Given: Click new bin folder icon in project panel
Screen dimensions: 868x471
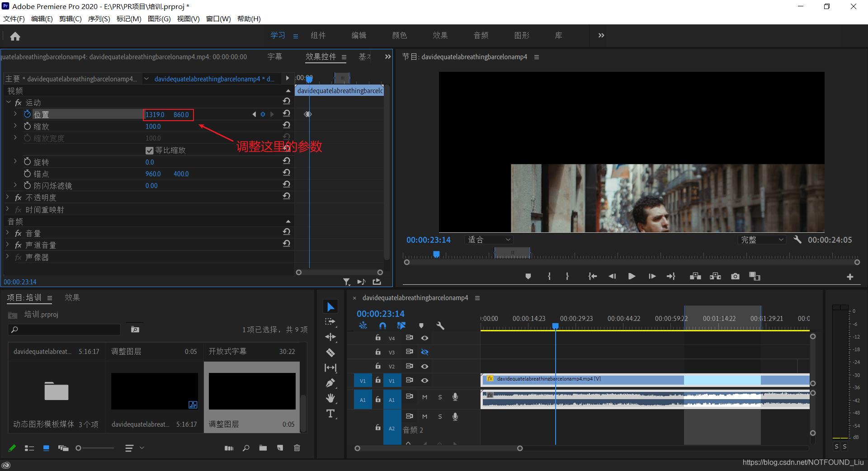Looking at the screenshot, I should tap(263, 448).
